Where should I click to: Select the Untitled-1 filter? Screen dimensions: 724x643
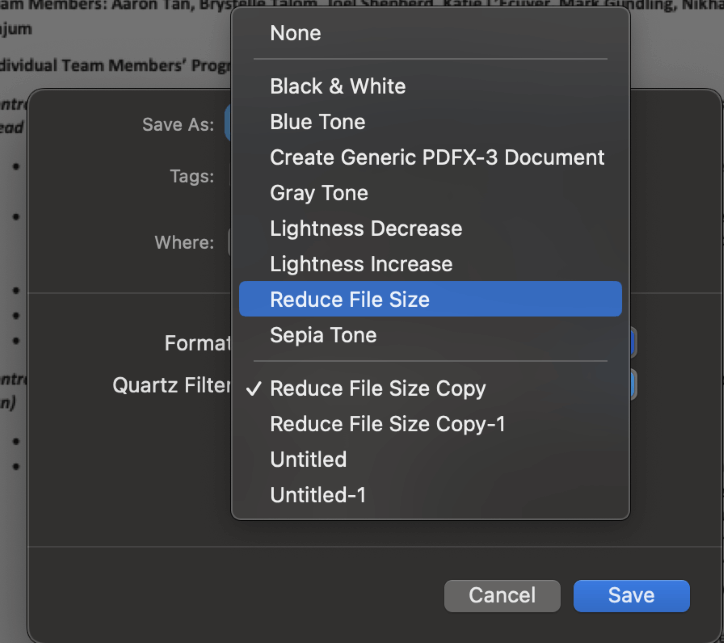[x=317, y=495]
